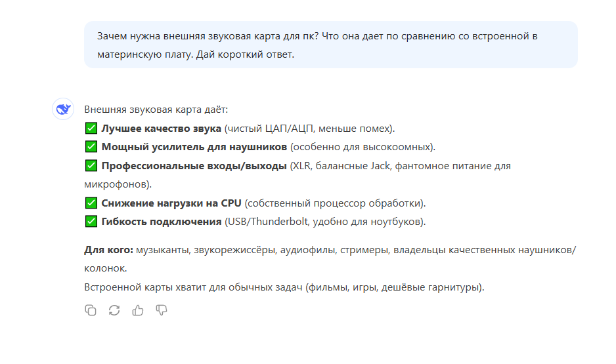Click the intro line "Внешняя звуковая карта даёт:"
616x364 pixels.
[156, 110]
